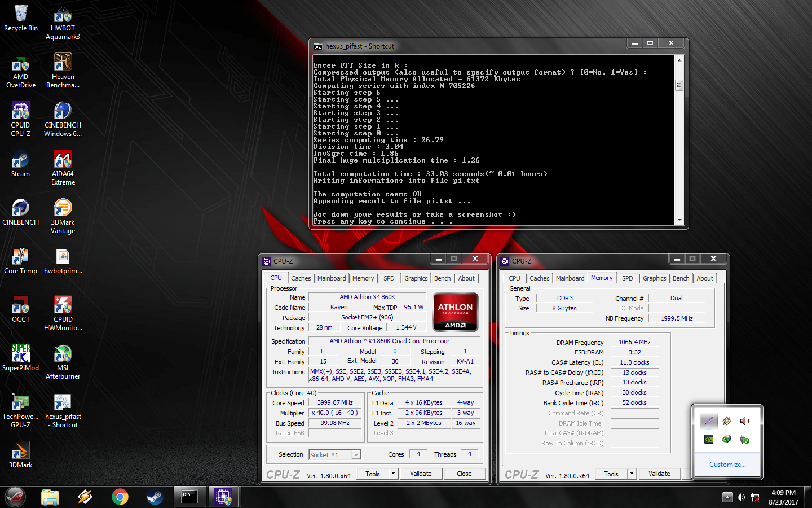Viewport: 812px width, 508px height.
Task: Switch to the command prompt taskbar button
Action: tap(189, 497)
